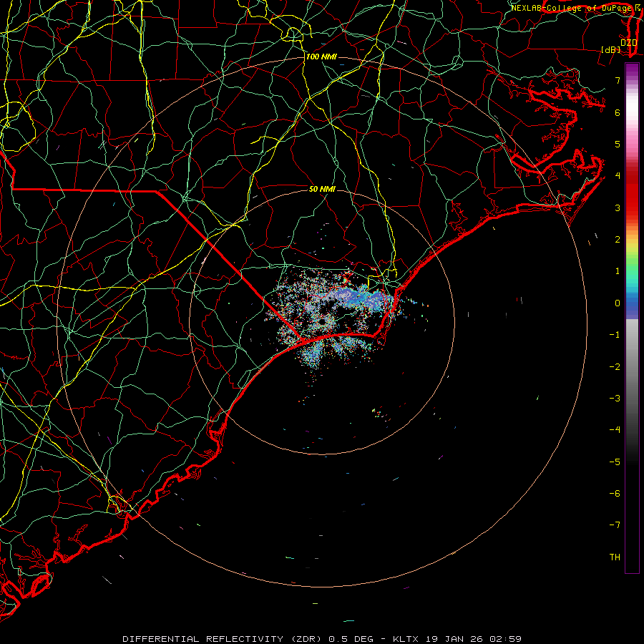Click the "100 NMI" range ring label
Viewport: 644px width, 644px height.
(321, 57)
